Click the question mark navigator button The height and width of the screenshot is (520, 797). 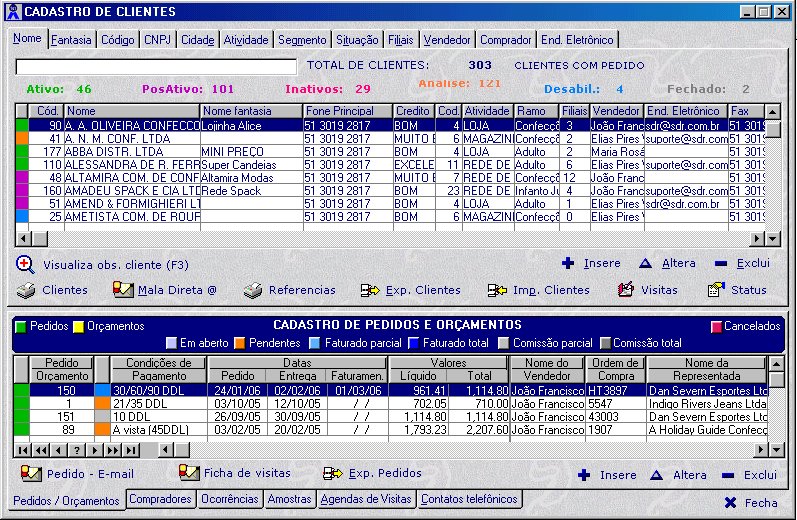click(77, 450)
